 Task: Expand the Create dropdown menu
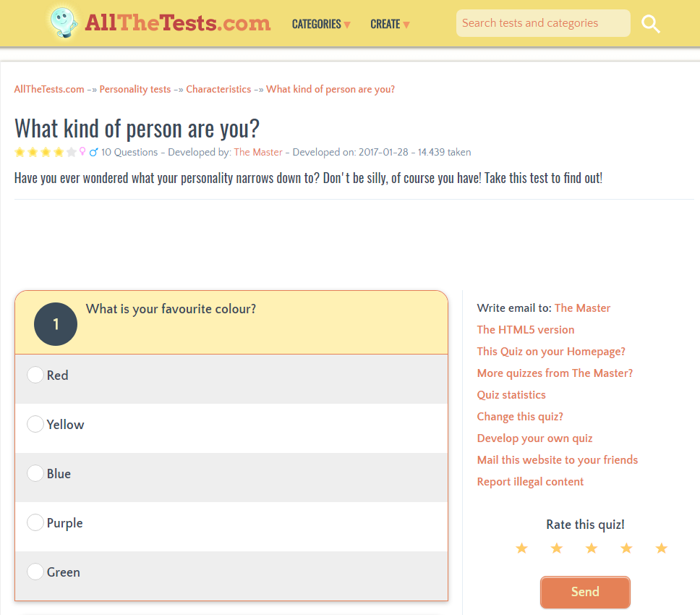[390, 24]
